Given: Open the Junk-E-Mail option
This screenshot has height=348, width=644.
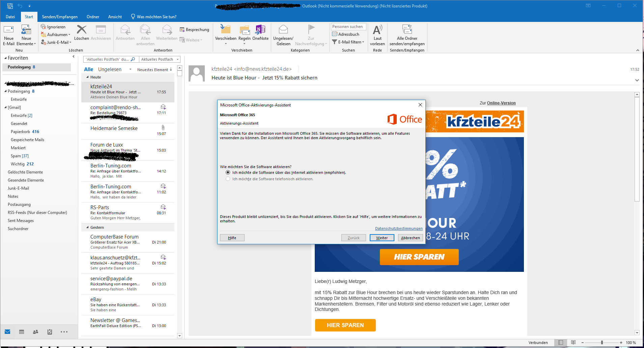Looking at the screenshot, I should tap(56, 42).
